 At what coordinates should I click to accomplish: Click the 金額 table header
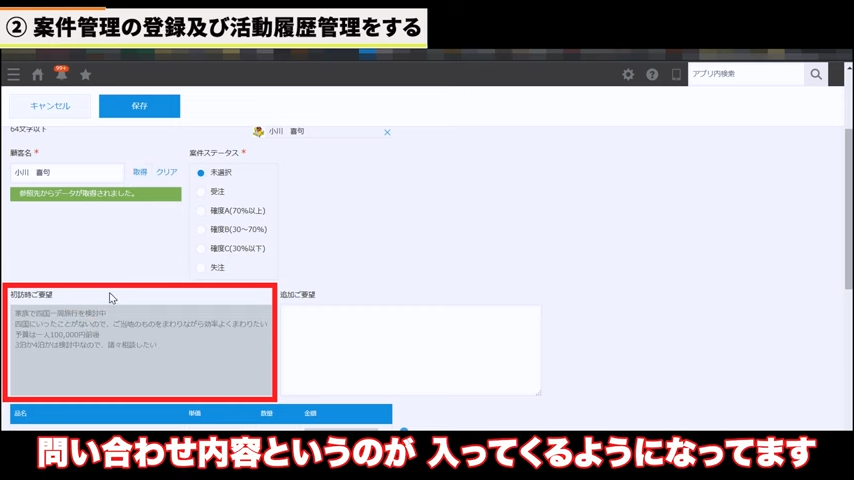coord(310,414)
